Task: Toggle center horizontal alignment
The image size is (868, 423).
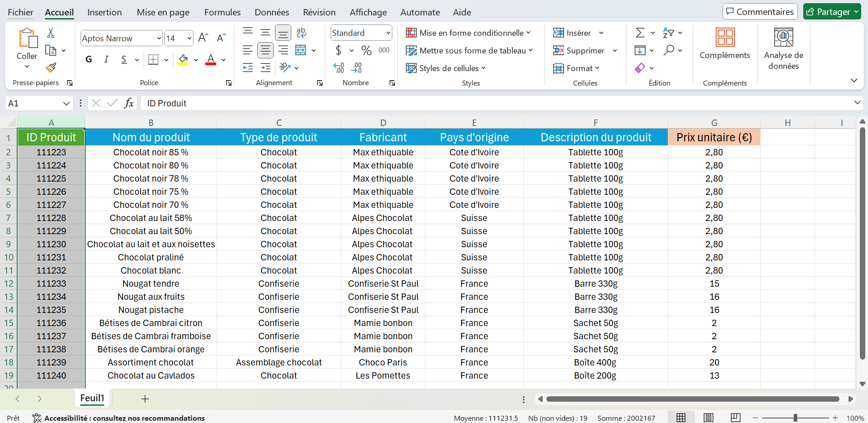Action: (265, 50)
